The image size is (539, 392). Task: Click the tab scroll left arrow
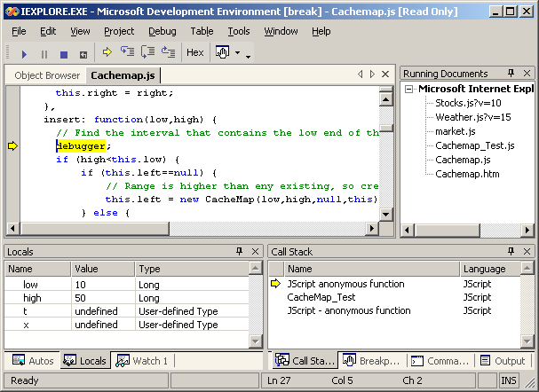[x=360, y=74]
